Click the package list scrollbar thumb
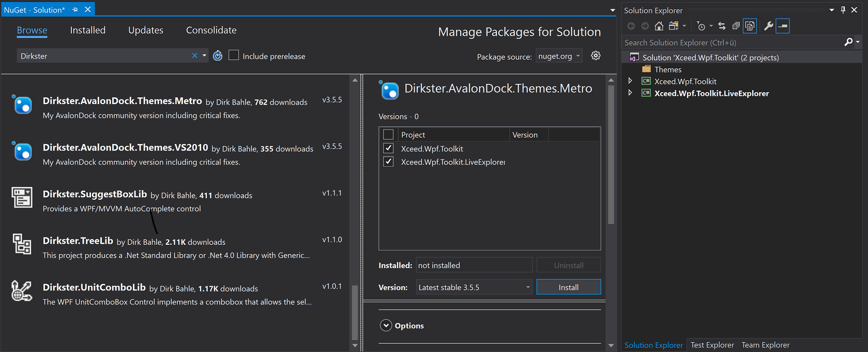 [x=355, y=312]
